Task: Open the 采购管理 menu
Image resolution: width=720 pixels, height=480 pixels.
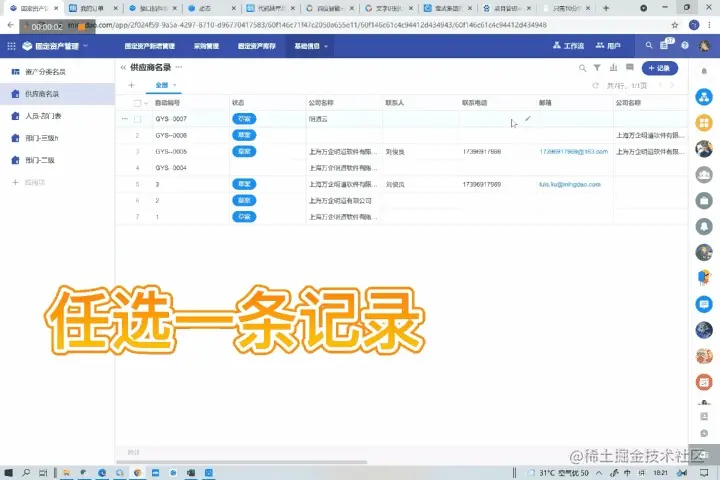Action: click(206, 46)
